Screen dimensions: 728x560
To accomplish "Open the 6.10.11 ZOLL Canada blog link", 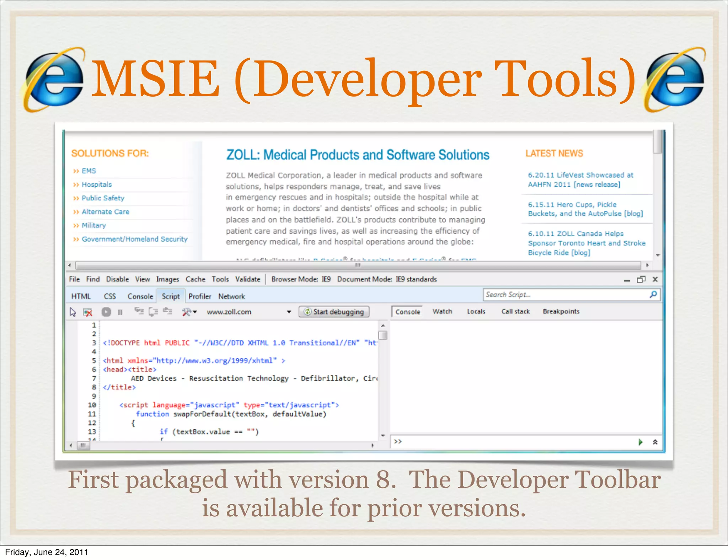I will (587, 243).
